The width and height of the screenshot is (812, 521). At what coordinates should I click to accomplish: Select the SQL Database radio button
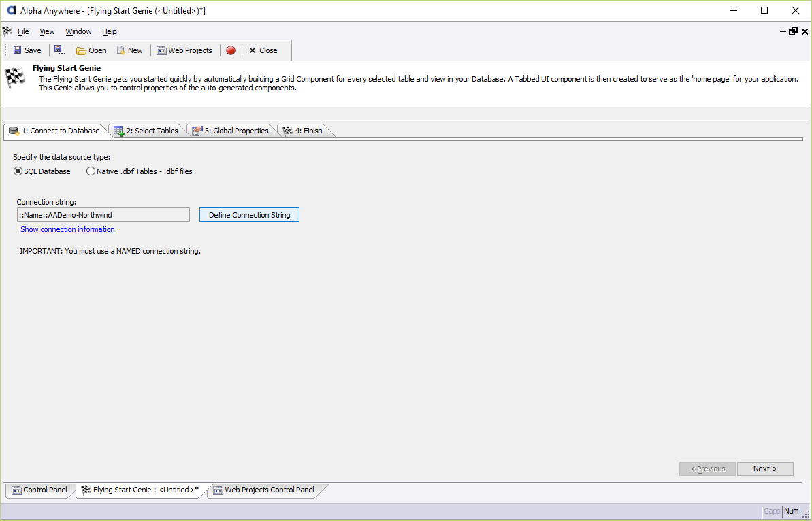tap(42, 171)
